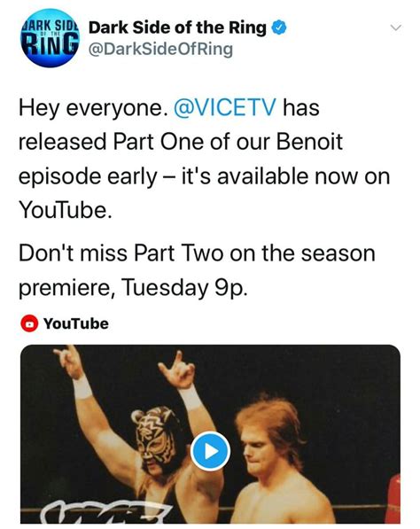The height and width of the screenshot is (529, 420).
Task: Open the Dark Side of the Ring profile avatar
Action: (50, 38)
